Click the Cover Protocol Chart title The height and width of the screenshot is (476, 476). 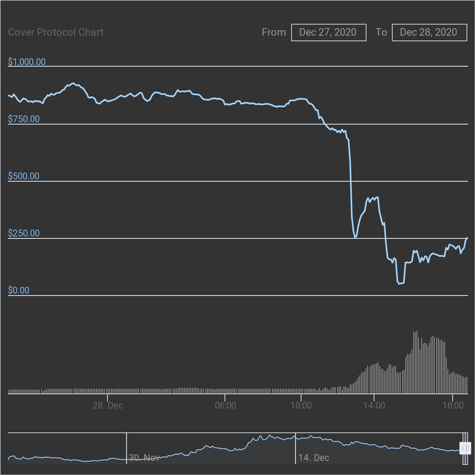point(55,32)
